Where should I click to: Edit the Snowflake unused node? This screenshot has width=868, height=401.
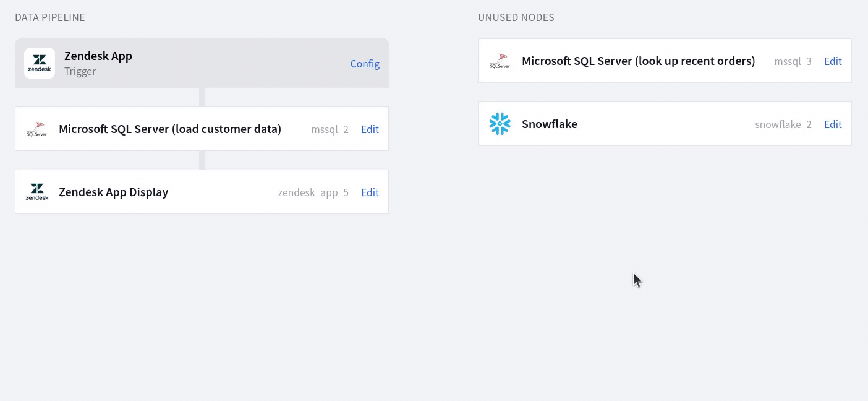tap(833, 124)
